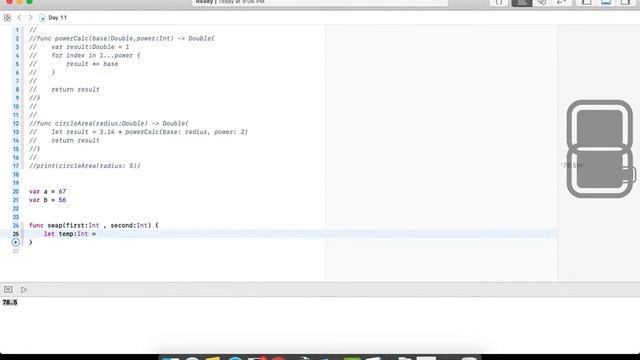The image size is (640, 360).
Task: Switch to the assistant editor button
Action: tap(542, 3)
